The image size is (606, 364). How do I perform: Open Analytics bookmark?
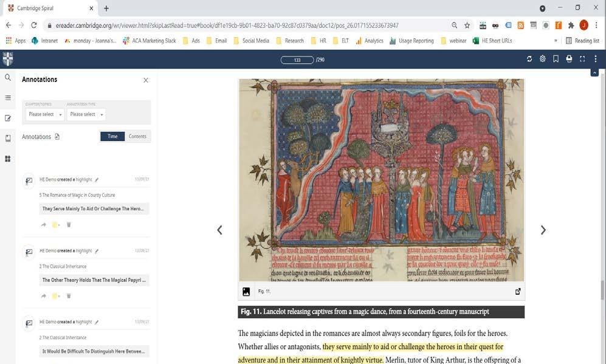click(370, 41)
